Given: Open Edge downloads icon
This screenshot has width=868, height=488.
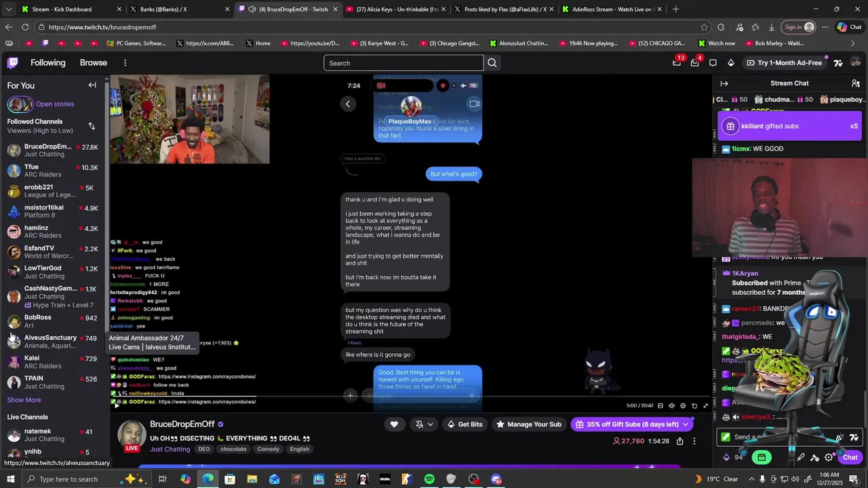Looking at the screenshot, I should coord(772,27).
